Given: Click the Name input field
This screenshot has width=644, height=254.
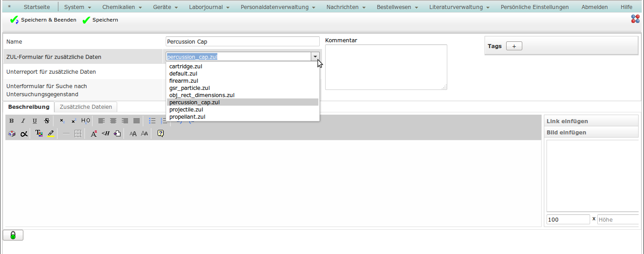Looking at the screenshot, I should [x=243, y=42].
